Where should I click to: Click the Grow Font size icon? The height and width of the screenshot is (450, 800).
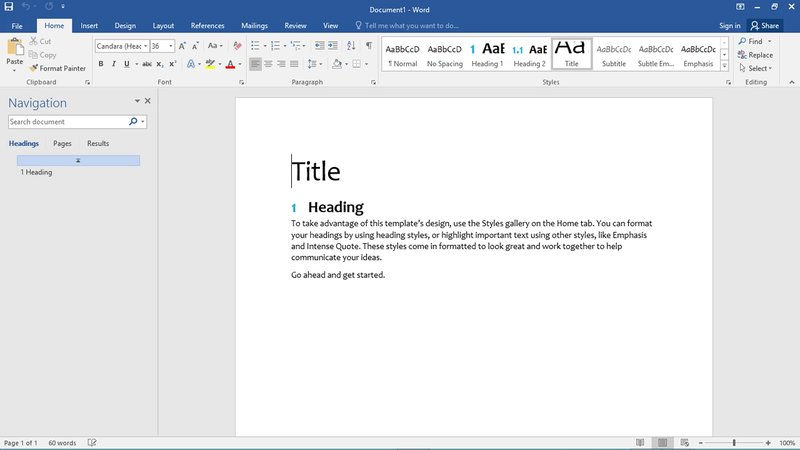[x=183, y=46]
